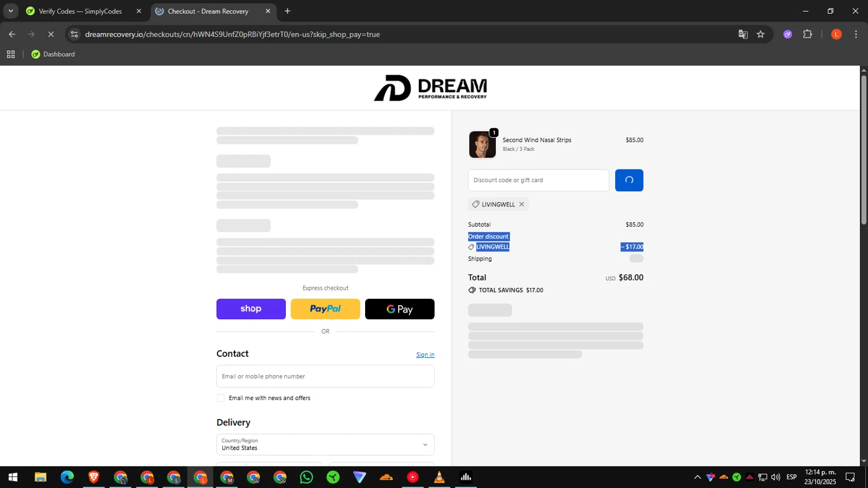Viewport: 868px width, 488px height.
Task: Show hidden system tray icons
Action: point(697,477)
